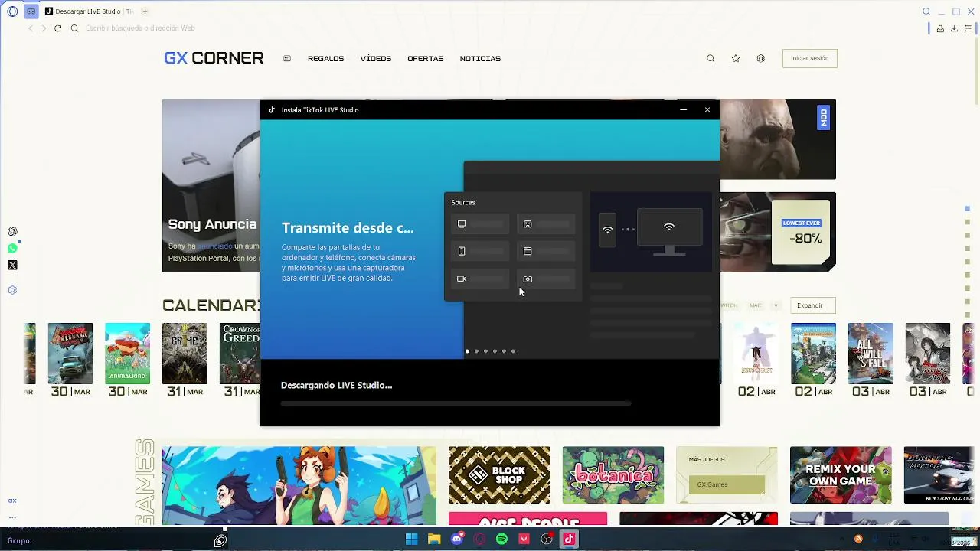This screenshot has width=980, height=551.
Task: Go back with the back arrow
Action: [x=31, y=28]
